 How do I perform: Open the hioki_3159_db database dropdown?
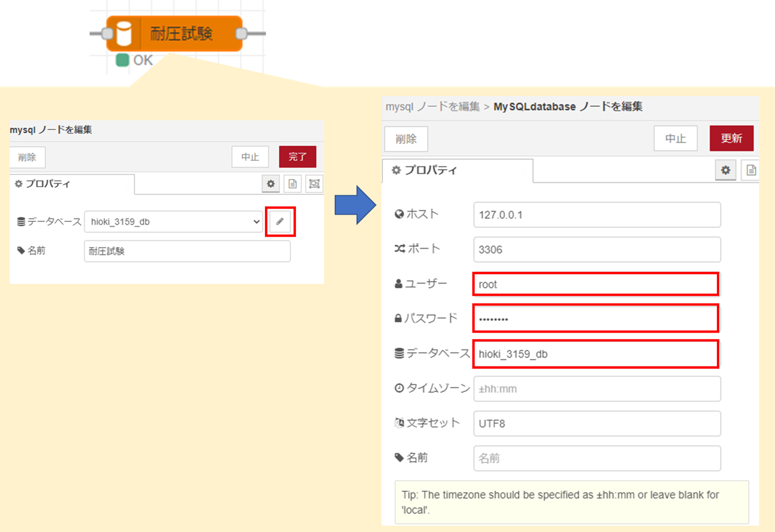(x=173, y=222)
